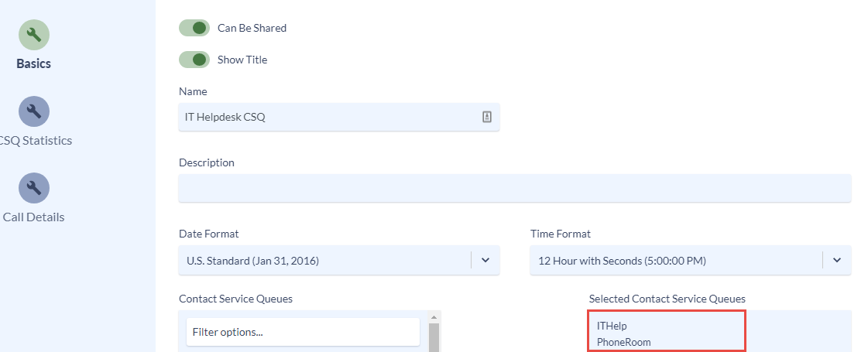
Task: Select ITHelp in Selected Contact Service Queues
Action: click(612, 326)
